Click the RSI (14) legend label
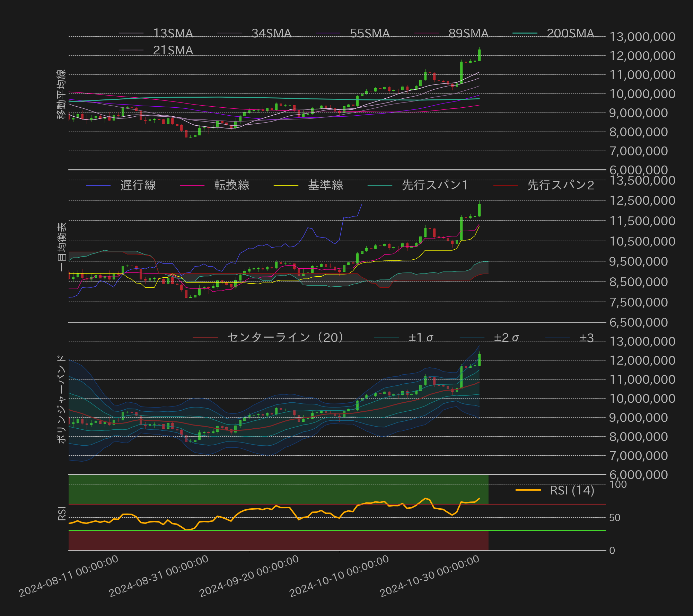 [x=572, y=490]
